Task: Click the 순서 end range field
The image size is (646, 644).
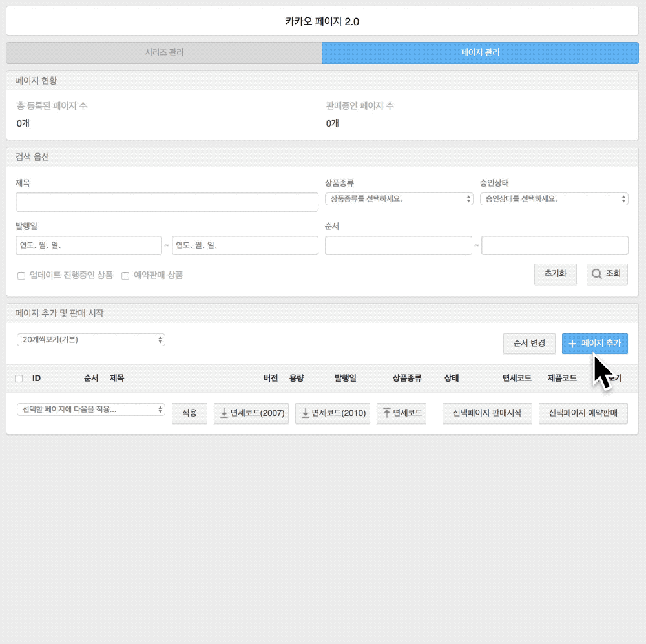Action: (555, 245)
